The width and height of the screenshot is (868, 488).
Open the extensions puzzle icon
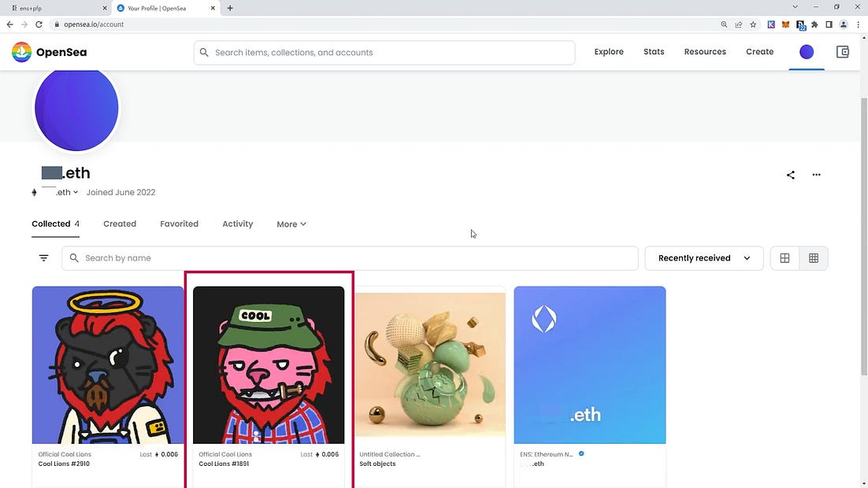tap(814, 24)
